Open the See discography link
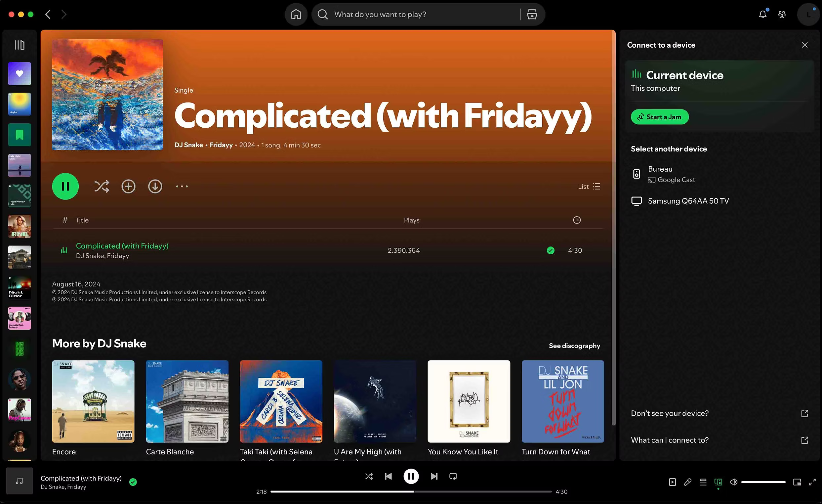The height and width of the screenshot is (504, 822). point(574,346)
